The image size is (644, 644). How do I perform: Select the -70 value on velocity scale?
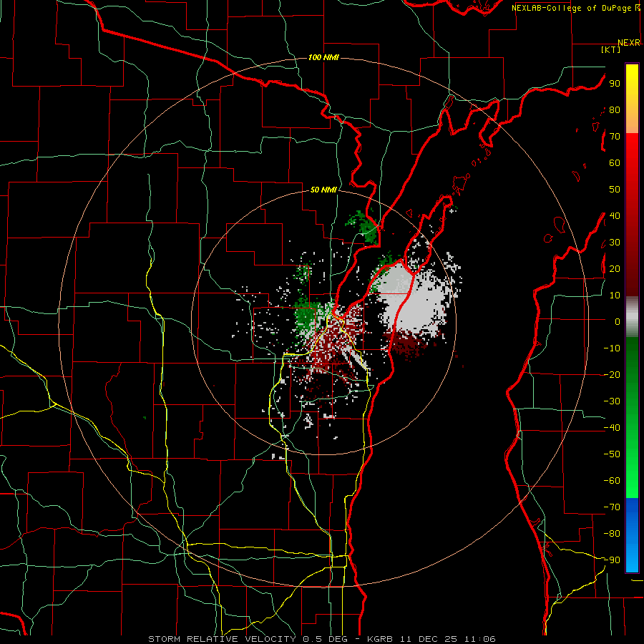point(612,507)
